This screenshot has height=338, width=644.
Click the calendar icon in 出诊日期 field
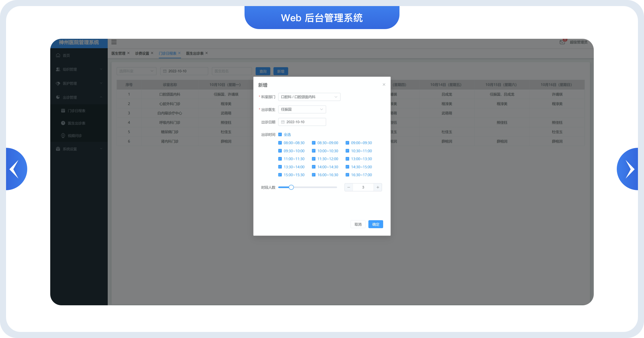[283, 122]
